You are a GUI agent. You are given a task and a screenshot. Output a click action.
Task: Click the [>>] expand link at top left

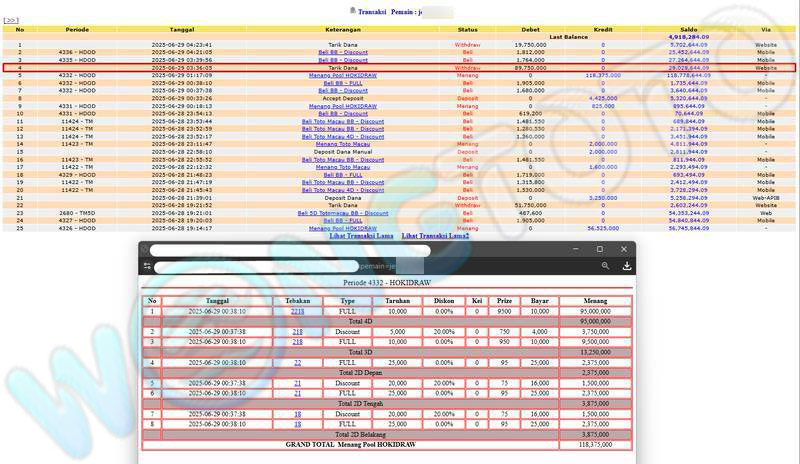12,20
